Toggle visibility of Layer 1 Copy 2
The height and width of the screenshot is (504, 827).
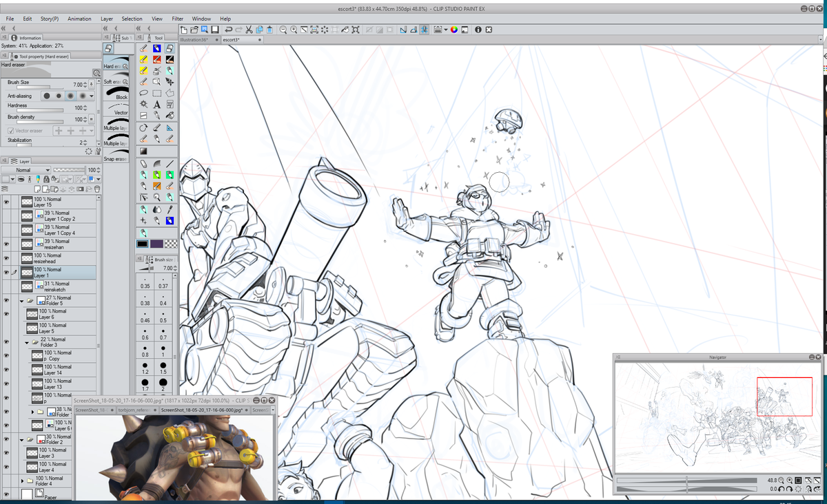pos(6,216)
